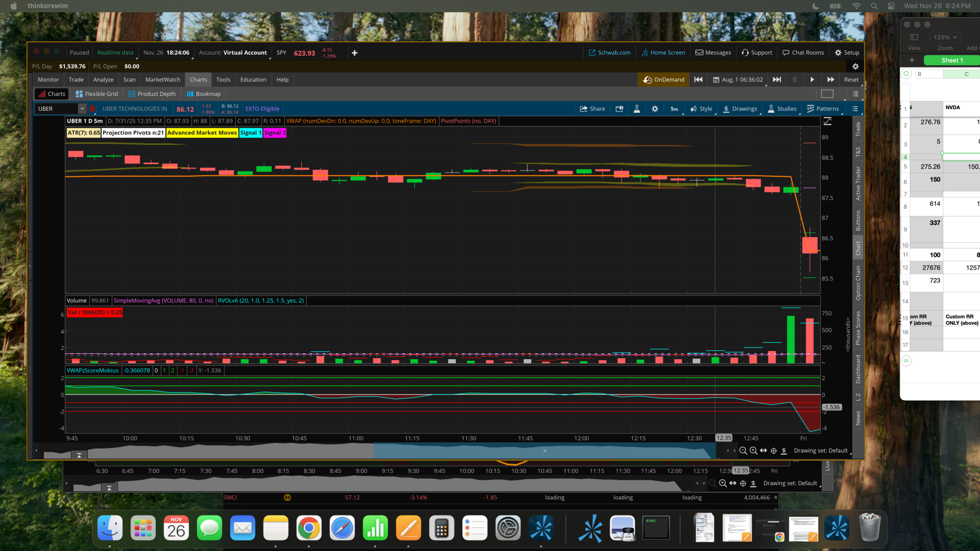Fast forward the OnDemand playback
980x551 pixels.
click(x=830, y=79)
